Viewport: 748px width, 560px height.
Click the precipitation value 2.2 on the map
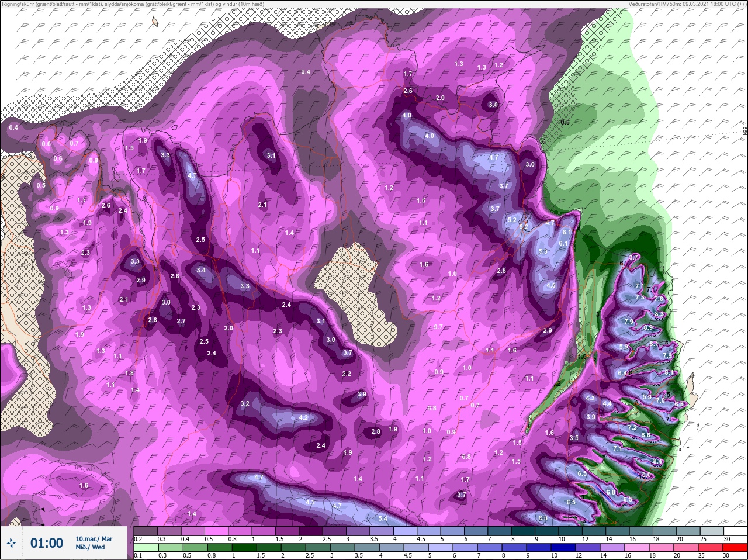coord(346,374)
